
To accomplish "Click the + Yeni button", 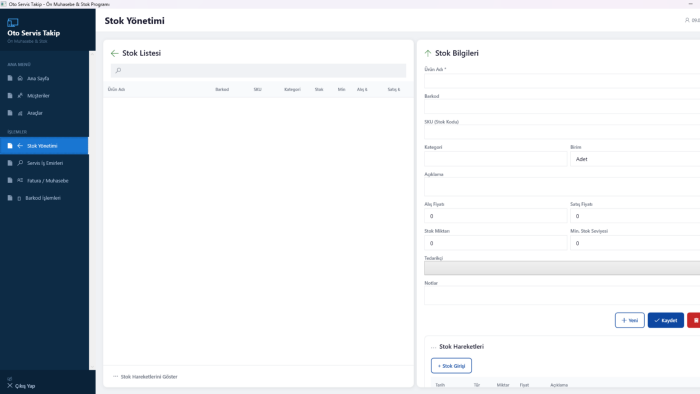I will click(629, 320).
